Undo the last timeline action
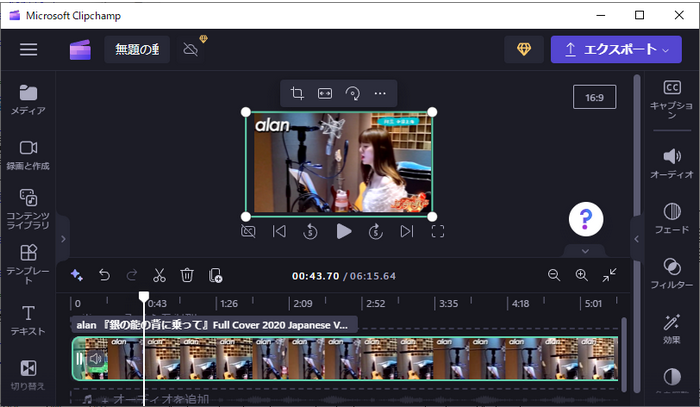Viewport: 700px width, 407px height. pos(104,275)
